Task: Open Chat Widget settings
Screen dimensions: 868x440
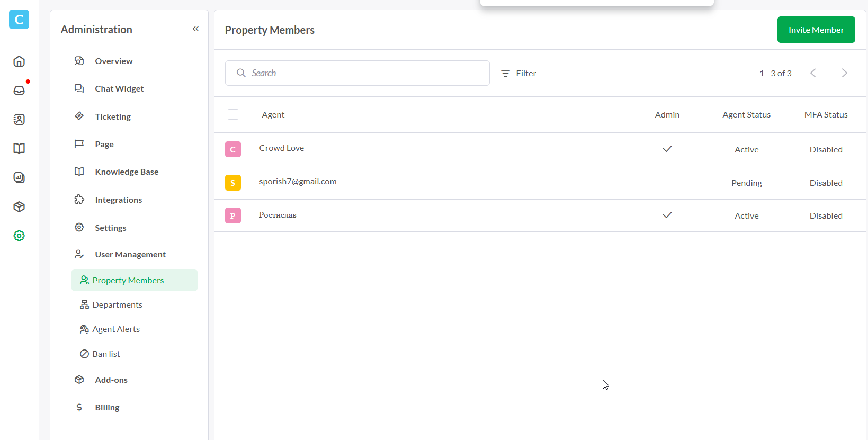Action: click(119, 88)
